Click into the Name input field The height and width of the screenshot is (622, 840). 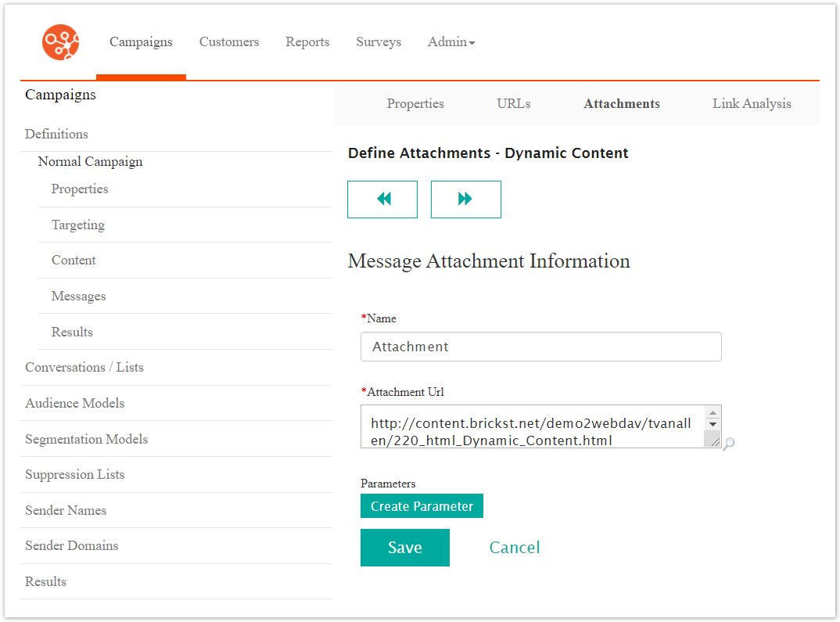click(541, 347)
